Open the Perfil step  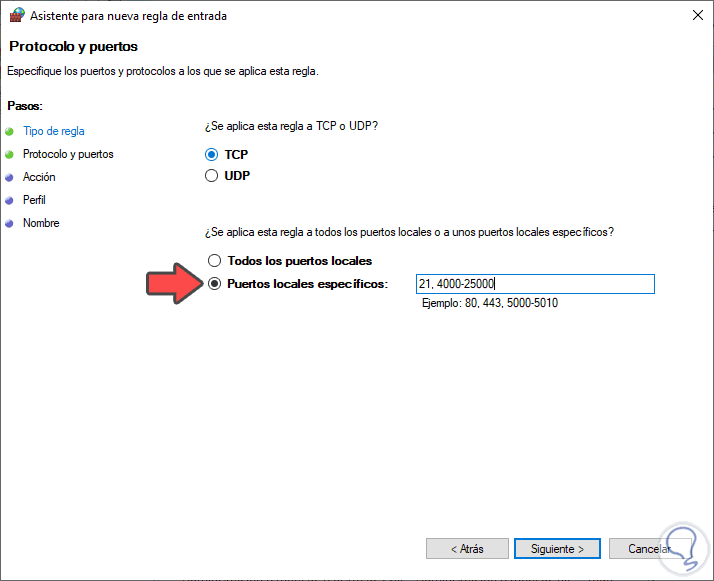(35, 200)
